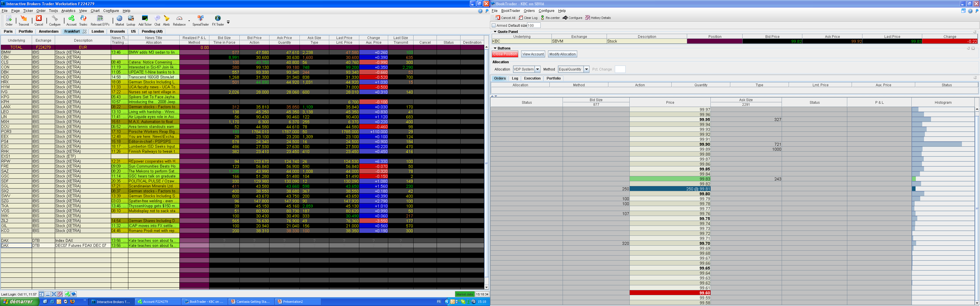
Task: Click Configure in BookTrader toolbar
Action: pos(573,18)
